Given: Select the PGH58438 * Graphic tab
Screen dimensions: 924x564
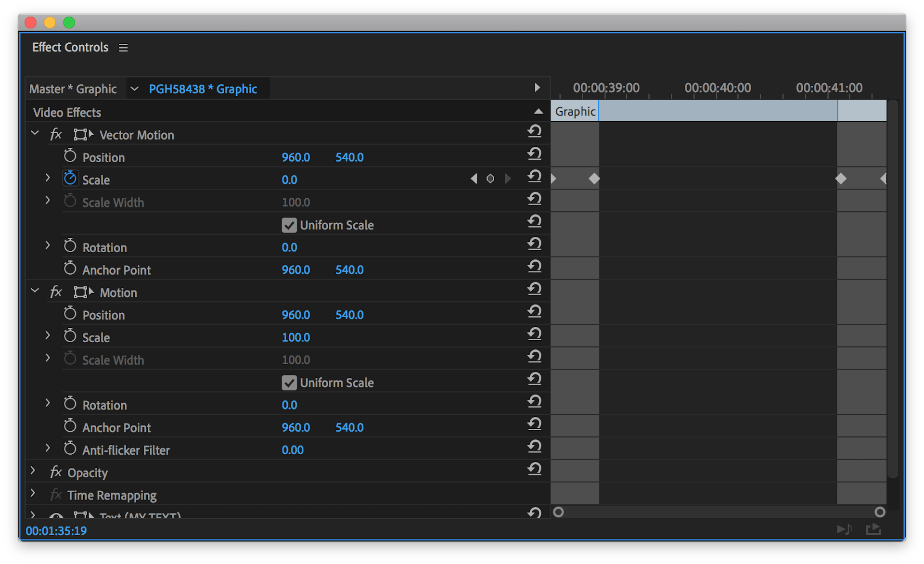Looking at the screenshot, I should point(203,89).
